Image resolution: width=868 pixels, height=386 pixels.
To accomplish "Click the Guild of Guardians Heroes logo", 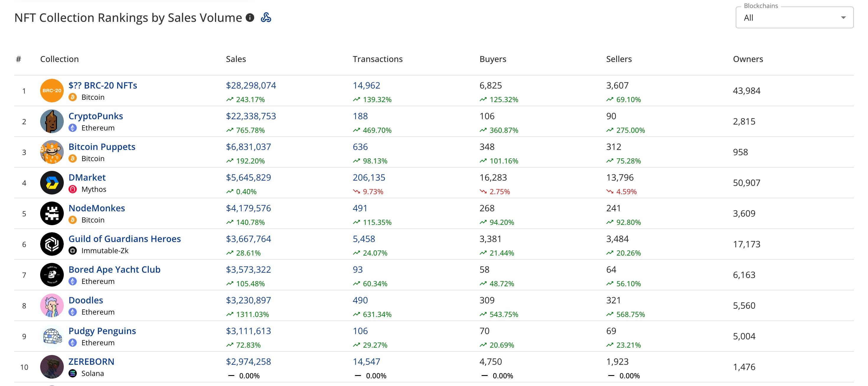I will [52, 244].
